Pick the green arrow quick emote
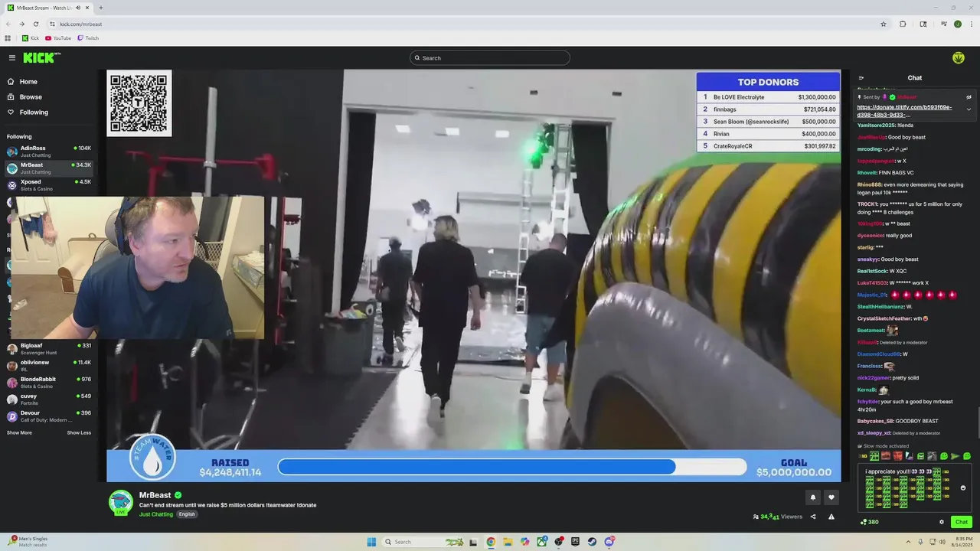The image size is (980, 551). 955,456
